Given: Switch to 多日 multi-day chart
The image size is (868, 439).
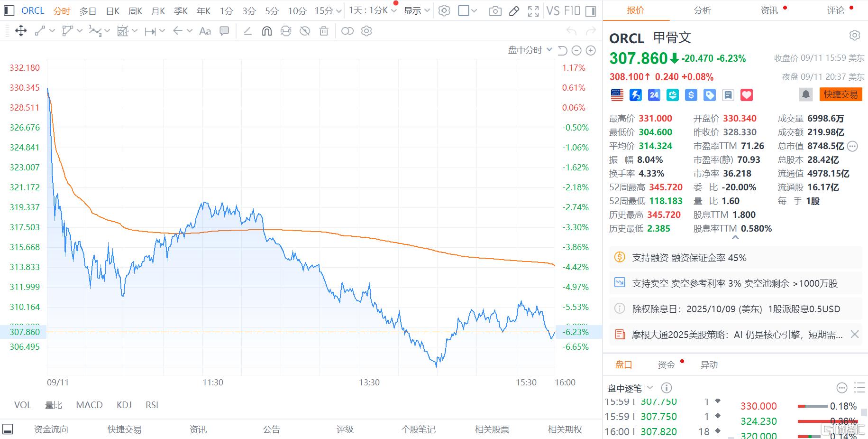Looking at the screenshot, I should tap(88, 11).
